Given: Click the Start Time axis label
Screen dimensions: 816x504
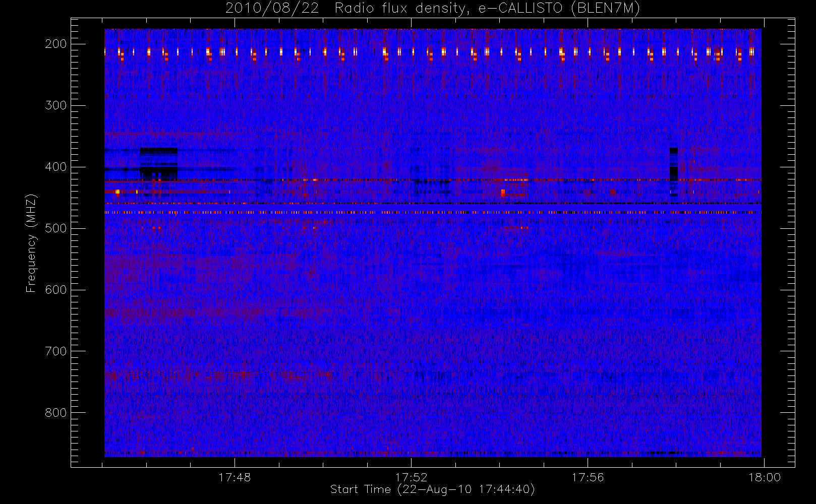Looking at the screenshot, I should click(433, 489).
